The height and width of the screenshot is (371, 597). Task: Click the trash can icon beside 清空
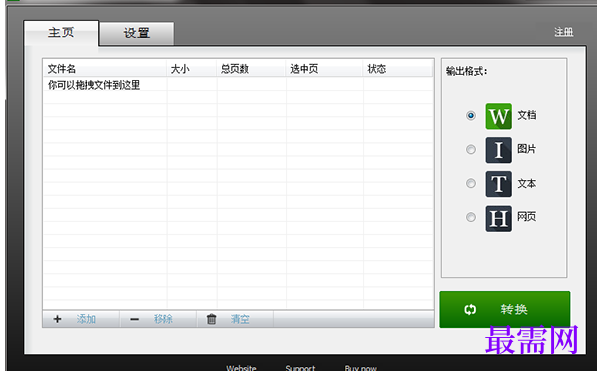[x=212, y=319]
